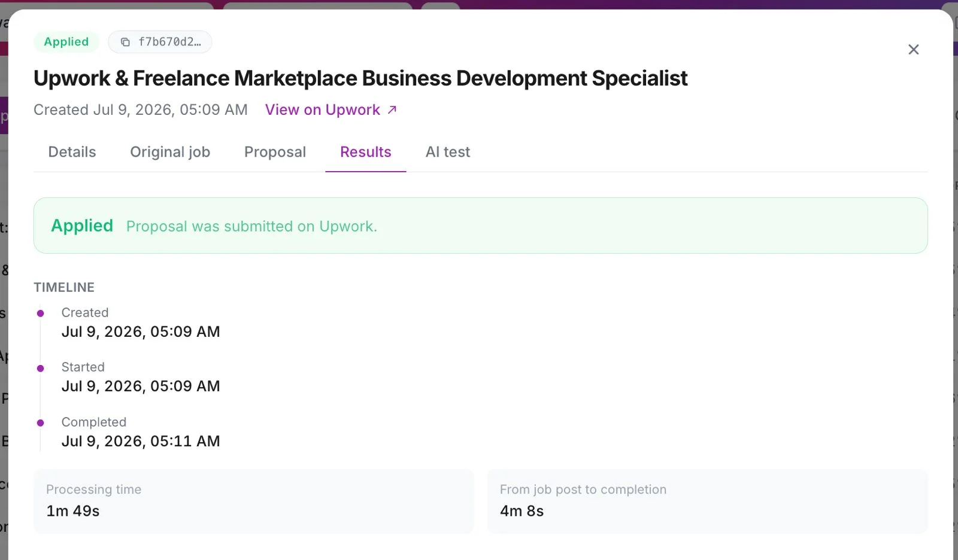The width and height of the screenshot is (958, 560).
Task: Click the Started timestamp in the timeline
Action: tap(141, 386)
